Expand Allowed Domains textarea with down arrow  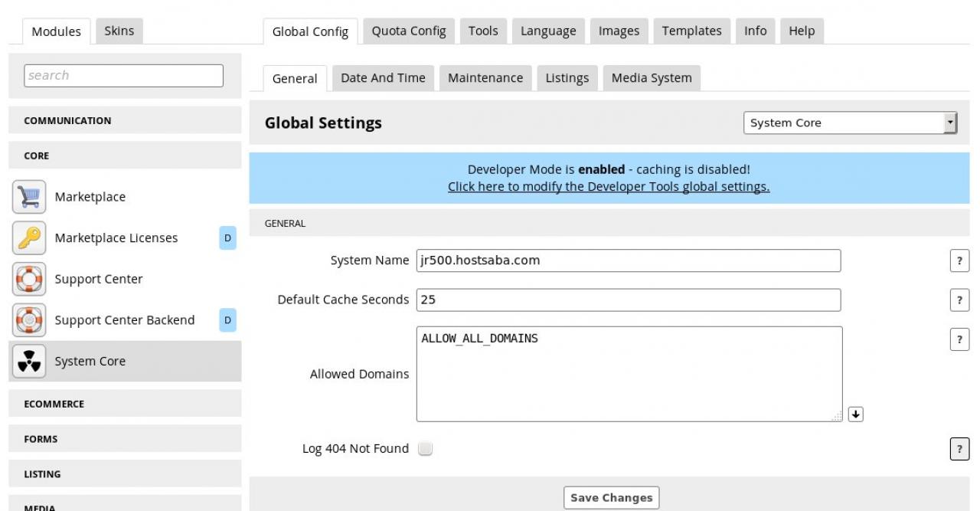856,414
